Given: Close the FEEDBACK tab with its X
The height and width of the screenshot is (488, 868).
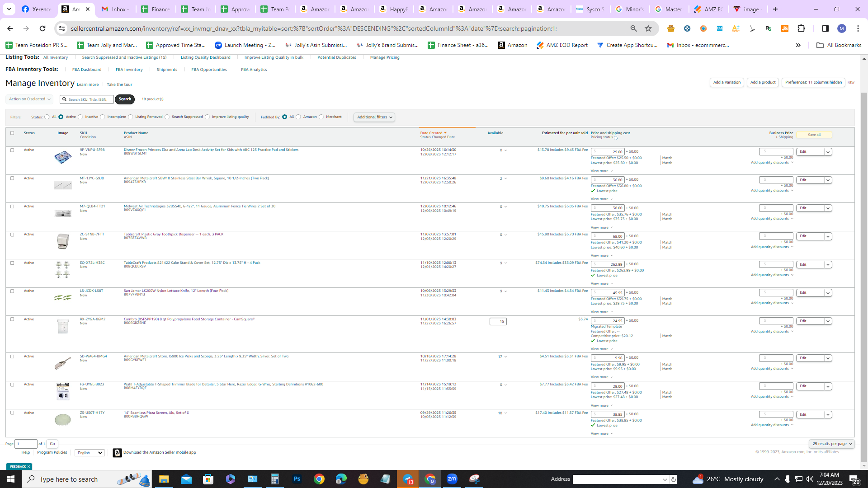Looking at the screenshot, I should [28, 466].
